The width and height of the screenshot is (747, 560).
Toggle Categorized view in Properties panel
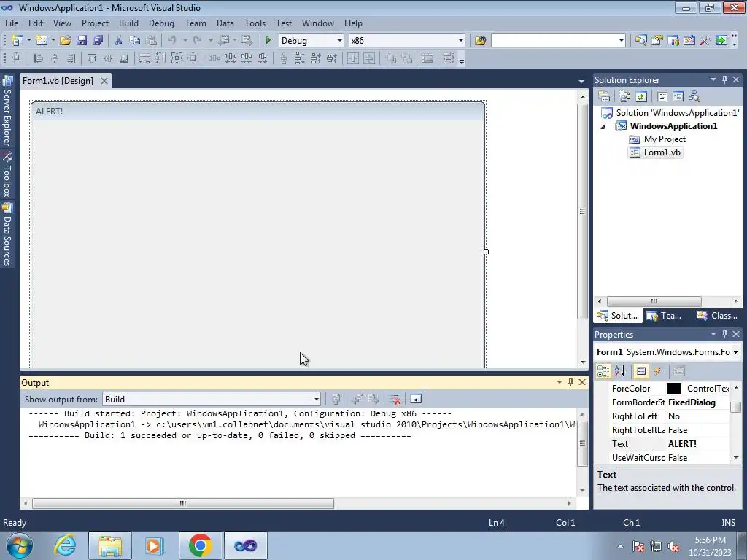click(x=603, y=371)
